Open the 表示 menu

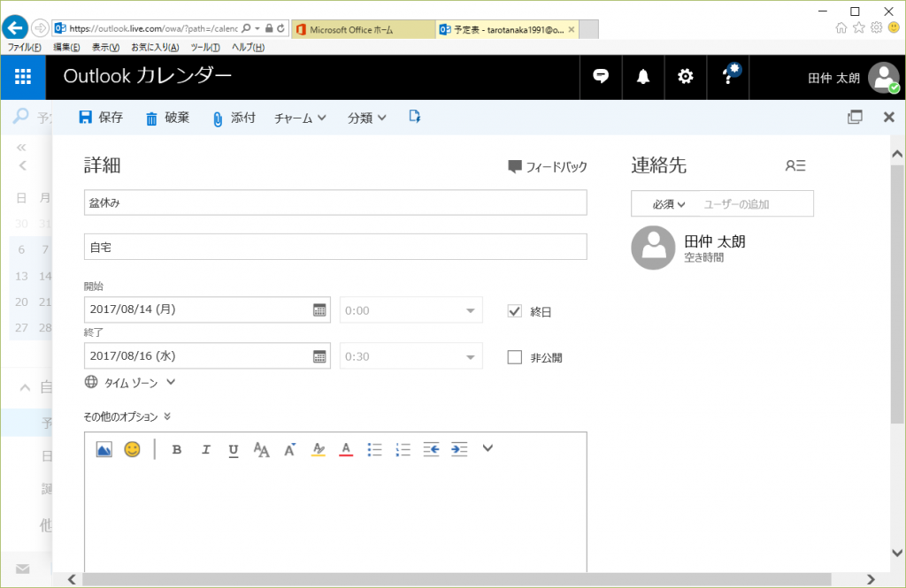[x=106, y=48]
